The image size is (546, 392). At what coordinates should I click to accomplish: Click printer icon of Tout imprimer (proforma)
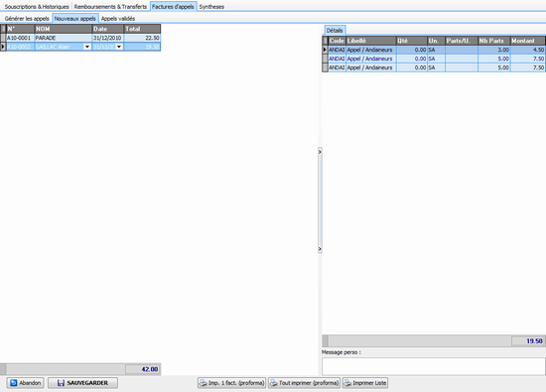click(x=274, y=383)
